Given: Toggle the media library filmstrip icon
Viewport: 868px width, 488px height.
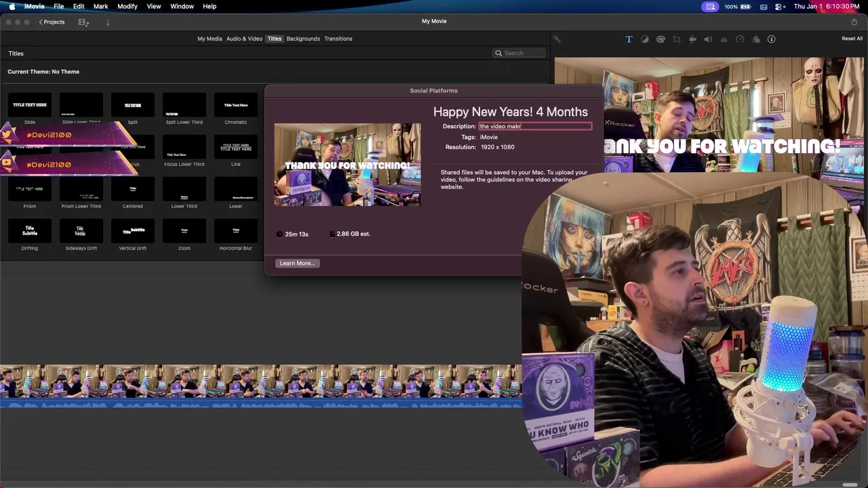Looking at the screenshot, I should [83, 22].
